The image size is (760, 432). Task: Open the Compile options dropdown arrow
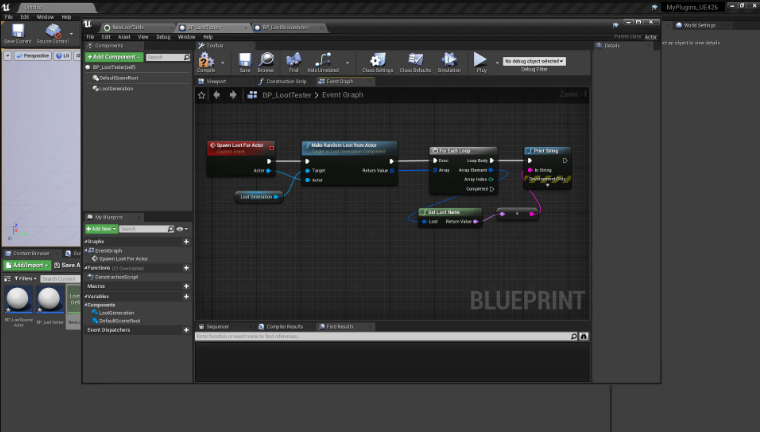(x=222, y=63)
